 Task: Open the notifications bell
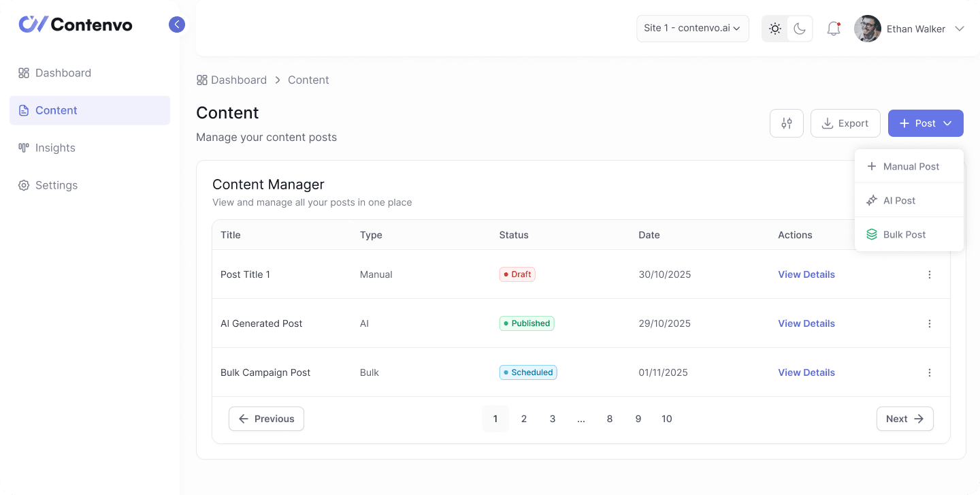[x=833, y=29]
